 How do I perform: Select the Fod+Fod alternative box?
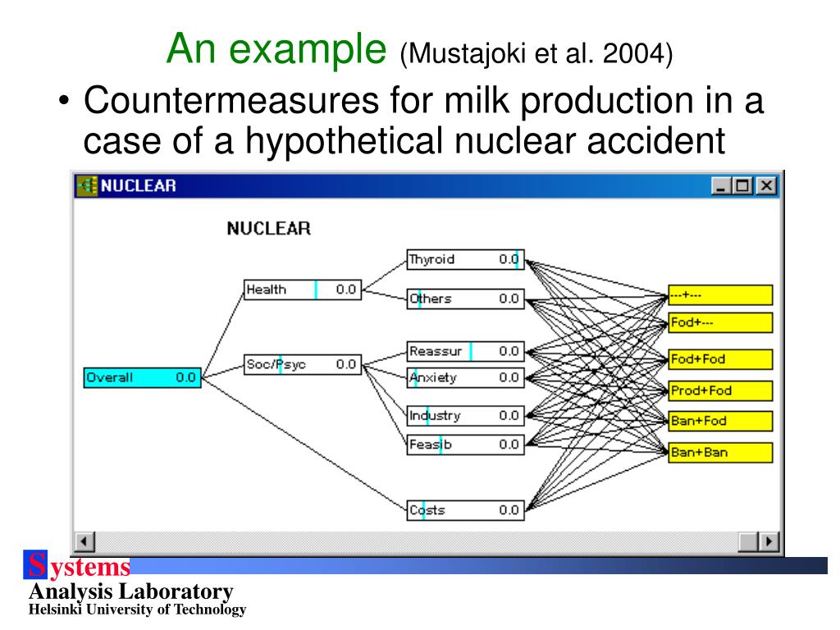pyautogui.click(x=720, y=359)
